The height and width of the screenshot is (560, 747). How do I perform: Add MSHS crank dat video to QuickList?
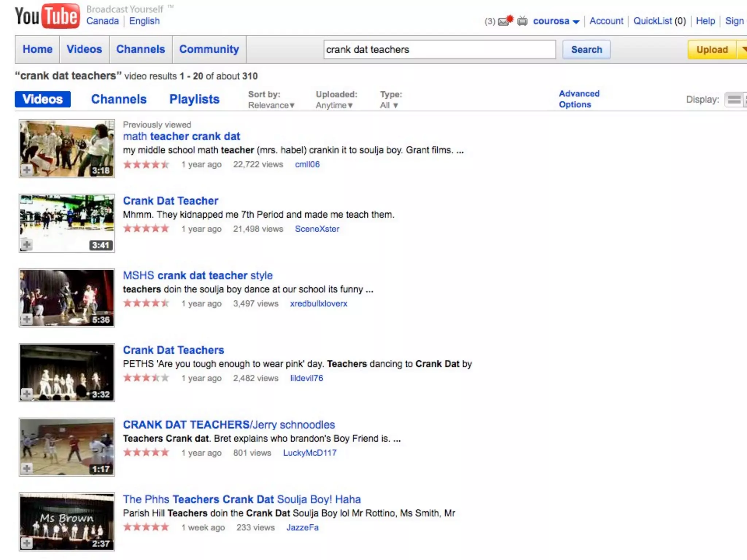tap(27, 319)
